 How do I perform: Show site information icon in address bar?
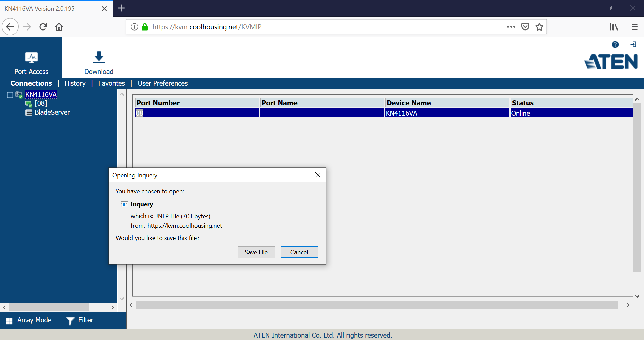pos(134,27)
